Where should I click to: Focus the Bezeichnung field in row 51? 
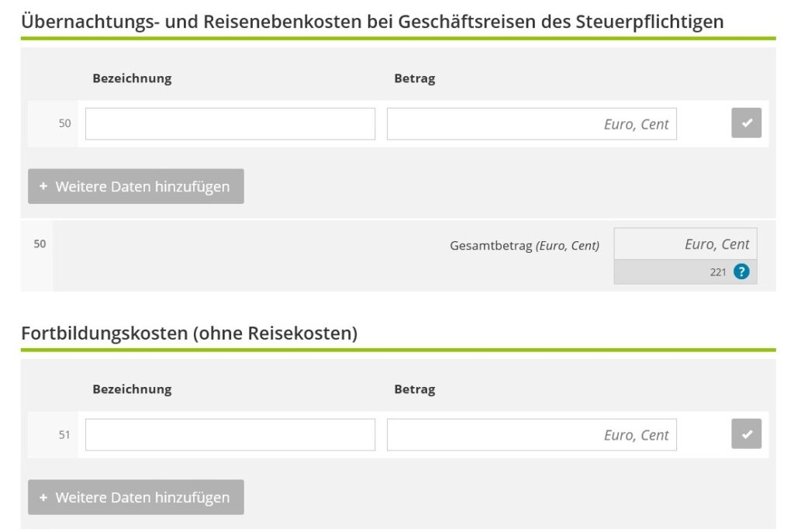click(x=230, y=435)
